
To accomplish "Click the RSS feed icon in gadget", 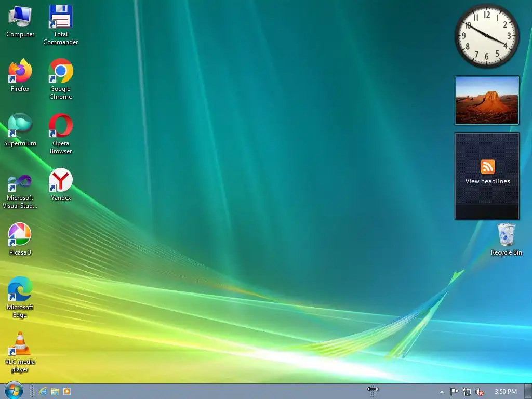I will tap(487, 167).
